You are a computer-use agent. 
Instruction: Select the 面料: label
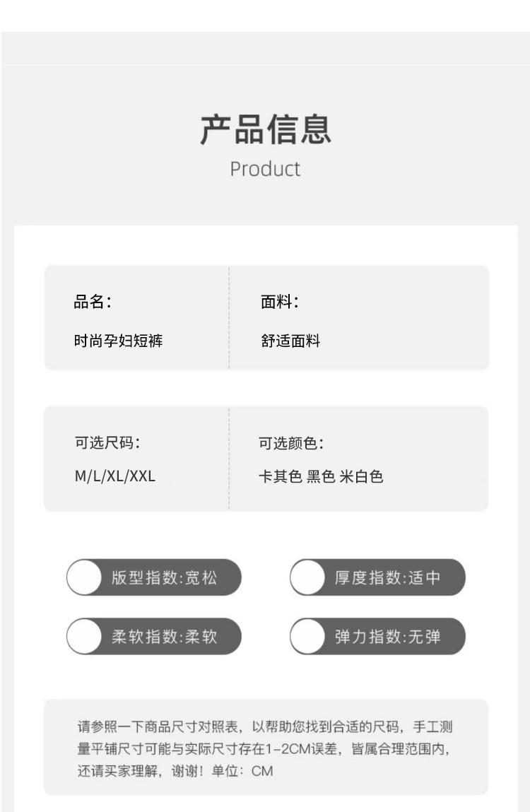(280, 302)
